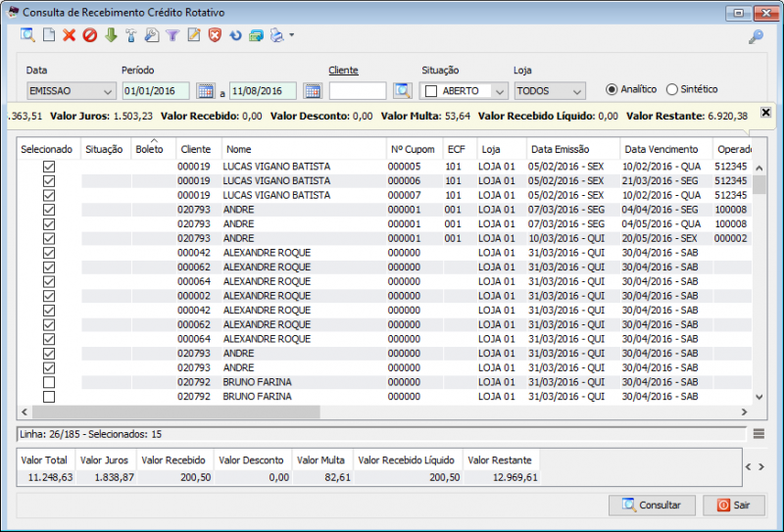Open the Situação ABERTO dropdown
Viewport: 784px width, 532px height.
coord(499,91)
